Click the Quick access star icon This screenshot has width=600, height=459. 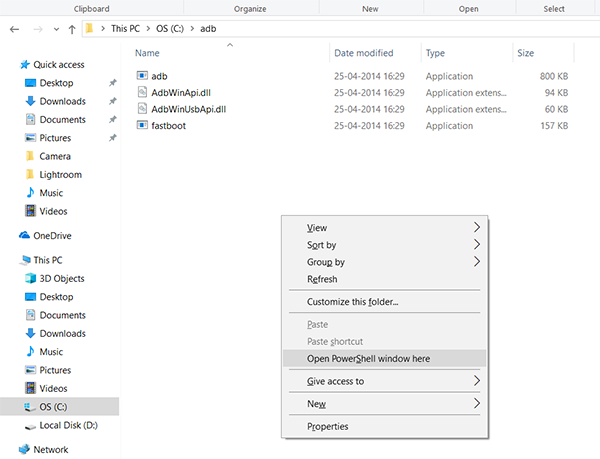(25, 64)
